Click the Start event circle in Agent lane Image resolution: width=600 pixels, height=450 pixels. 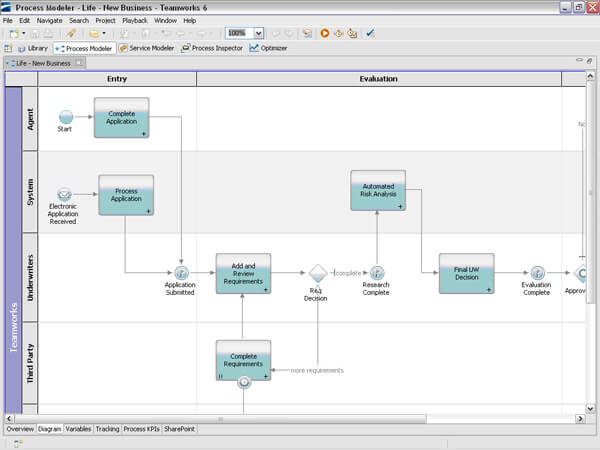[66, 117]
